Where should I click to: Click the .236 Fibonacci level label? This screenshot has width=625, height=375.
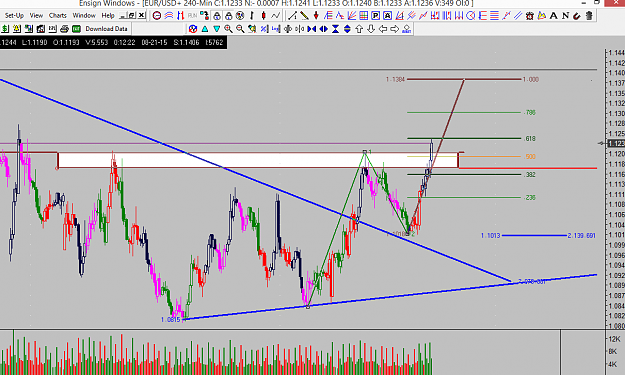click(x=530, y=198)
